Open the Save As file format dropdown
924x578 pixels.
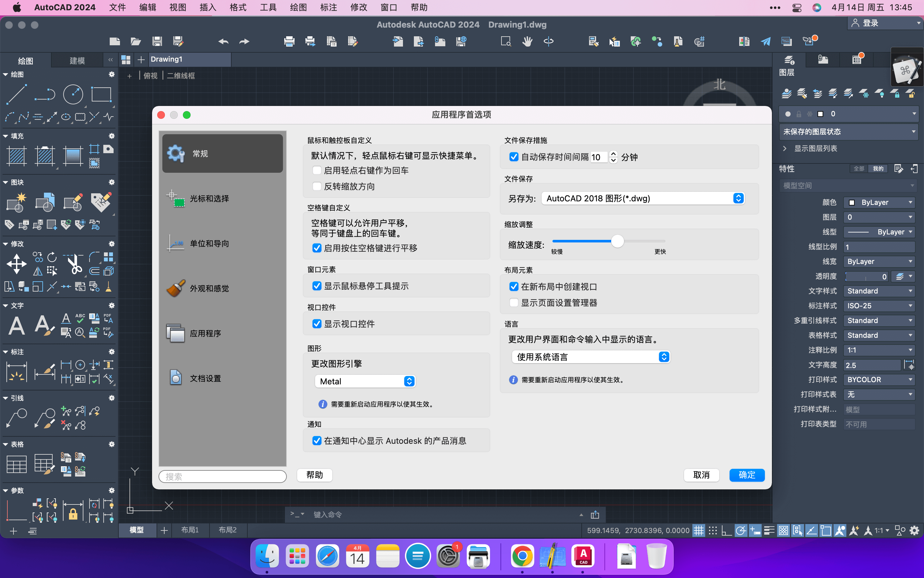(x=643, y=198)
